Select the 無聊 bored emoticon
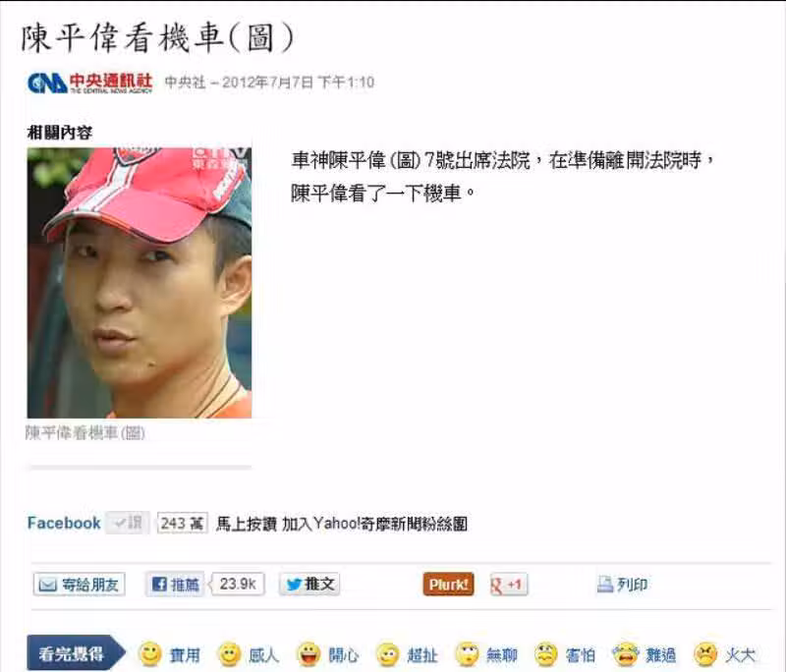 coord(468,654)
